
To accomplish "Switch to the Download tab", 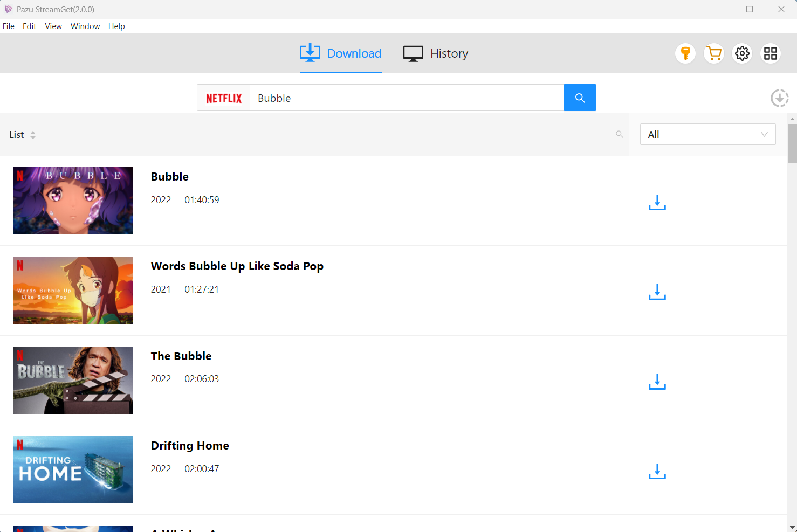I will tap(341, 53).
